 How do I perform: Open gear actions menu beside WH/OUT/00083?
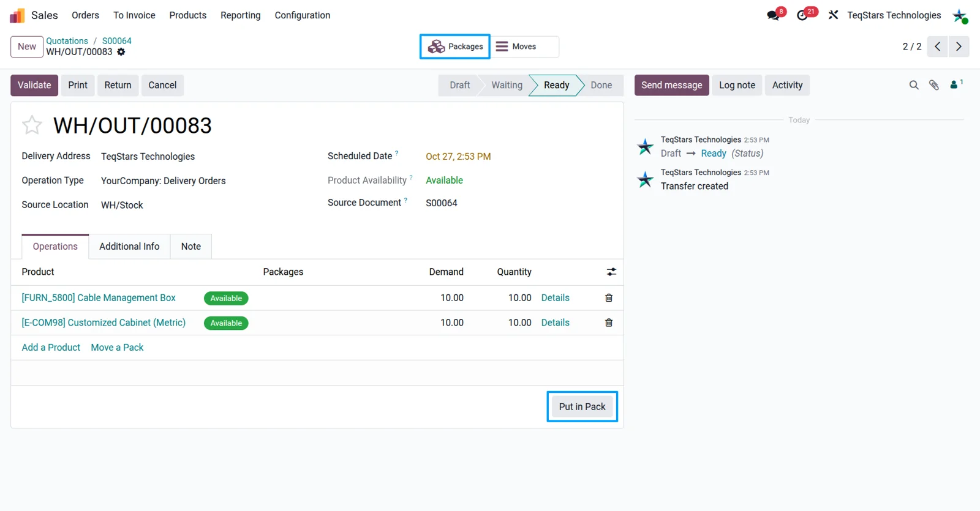pyautogui.click(x=121, y=52)
